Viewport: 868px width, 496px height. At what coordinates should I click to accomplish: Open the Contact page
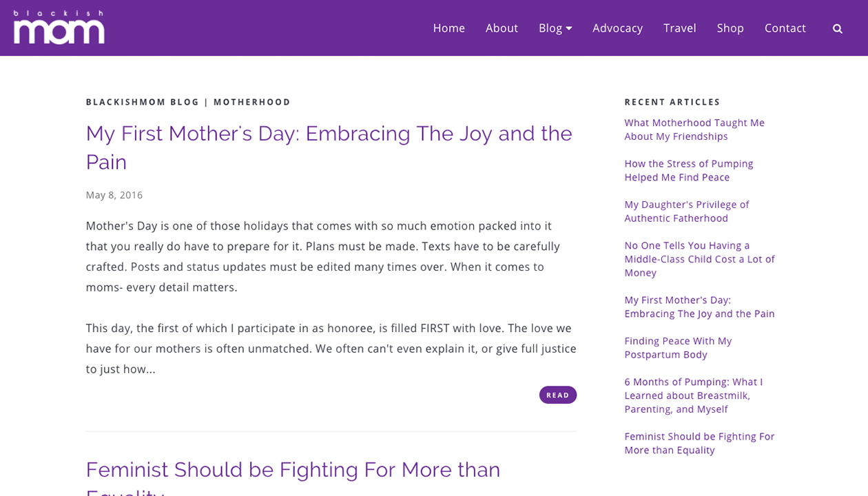[785, 28]
